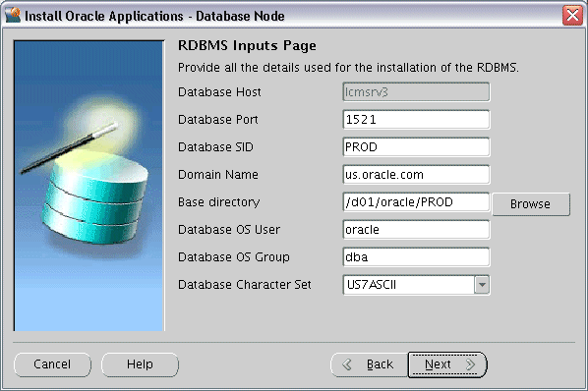Select the US7ASCII character set combo box
The width and height of the screenshot is (588, 391).
click(416, 285)
